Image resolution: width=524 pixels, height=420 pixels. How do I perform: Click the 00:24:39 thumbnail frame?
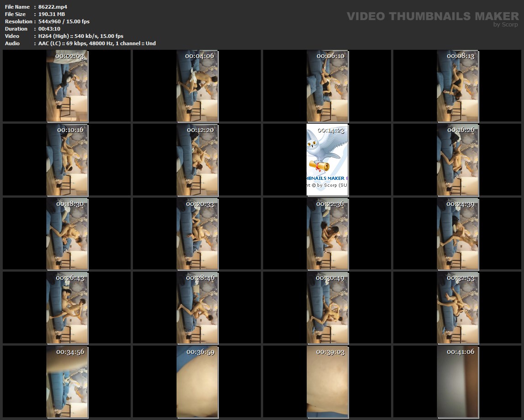point(458,234)
